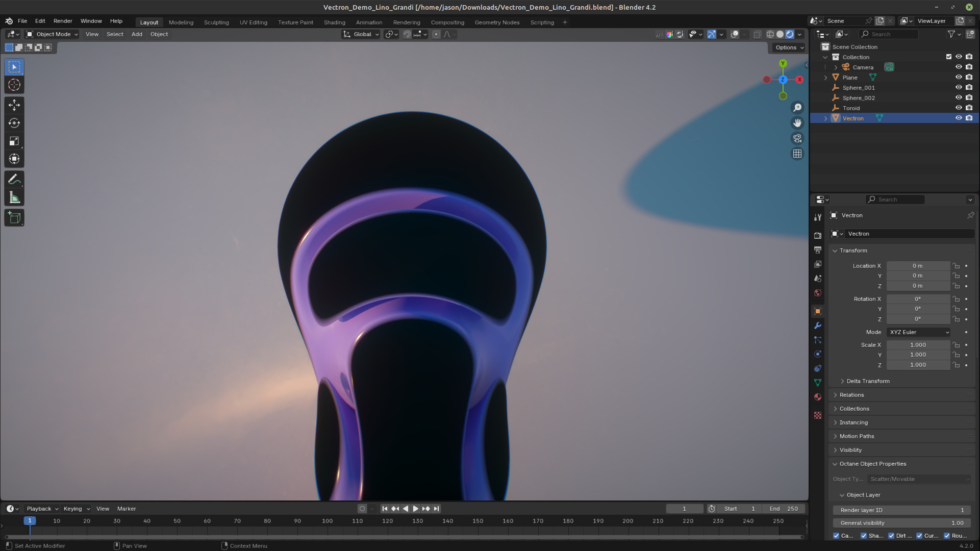
Task: Uncheck the Collection exclude checkbox
Action: click(949, 57)
